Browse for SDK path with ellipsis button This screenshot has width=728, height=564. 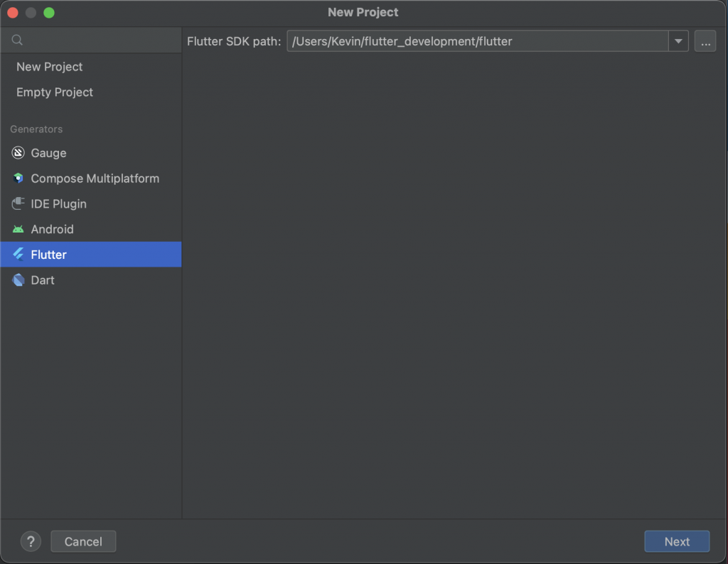[x=705, y=41]
